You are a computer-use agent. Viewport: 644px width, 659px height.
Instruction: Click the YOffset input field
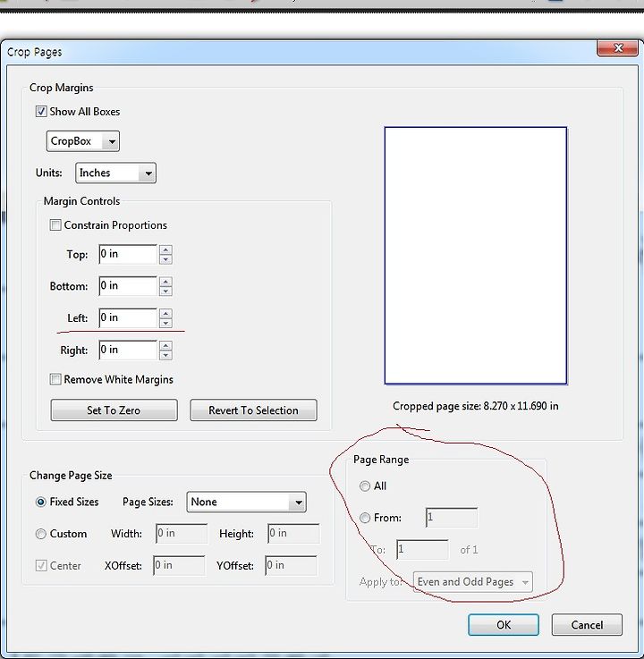(x=291, y=566)
